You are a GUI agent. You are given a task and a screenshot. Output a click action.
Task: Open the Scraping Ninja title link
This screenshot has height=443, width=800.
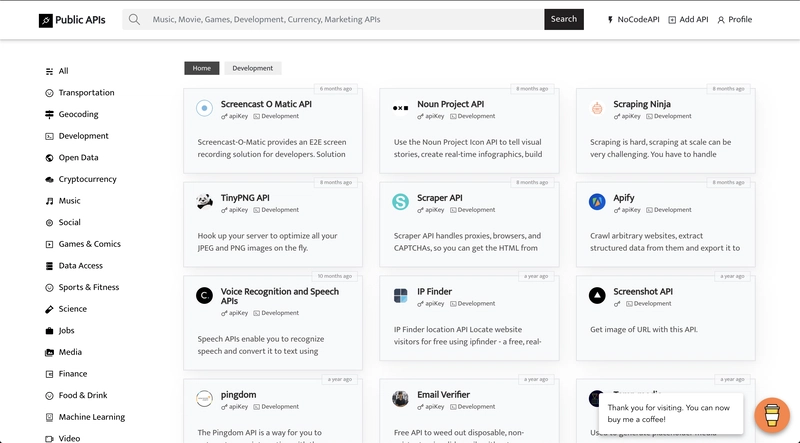pyautogui.click(x=642, y=104)
